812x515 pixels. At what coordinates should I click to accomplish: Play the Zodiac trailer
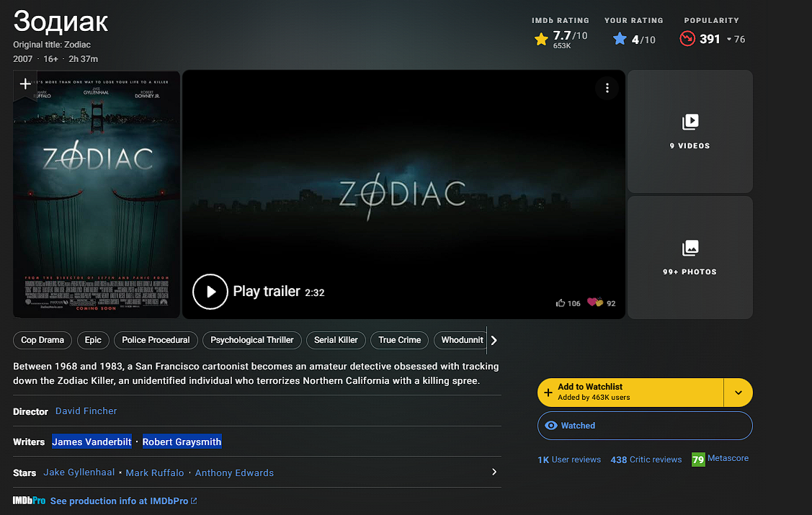(x=210, y=292)
